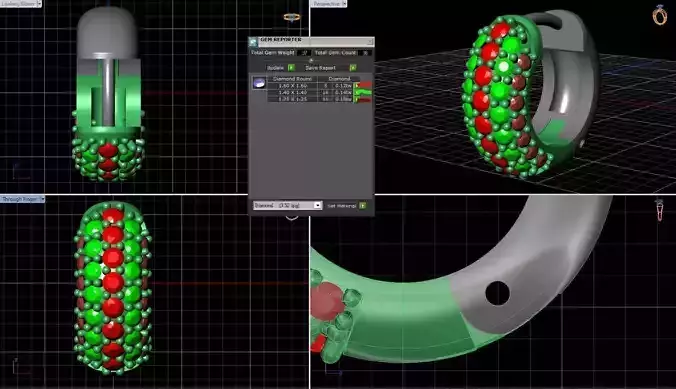Open the Perspective viewport menu arrow
Screen dimensions: 676x389
point(344,3)
